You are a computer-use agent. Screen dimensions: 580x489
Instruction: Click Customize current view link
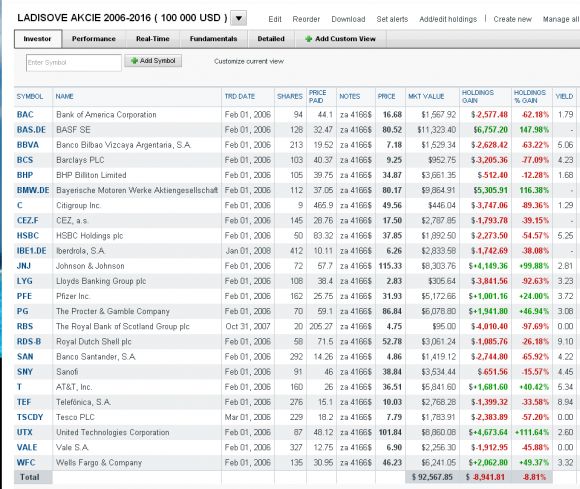pyautogui.click(x=249, y=61)
